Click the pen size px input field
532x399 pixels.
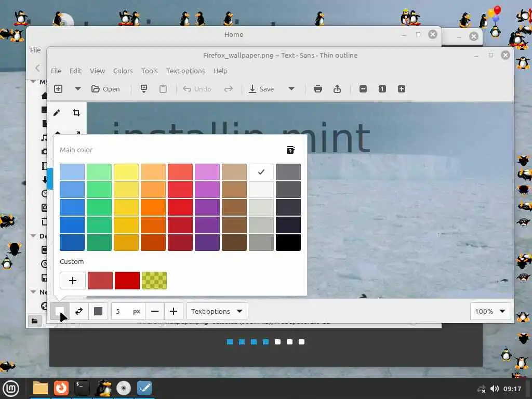[128, 311]
